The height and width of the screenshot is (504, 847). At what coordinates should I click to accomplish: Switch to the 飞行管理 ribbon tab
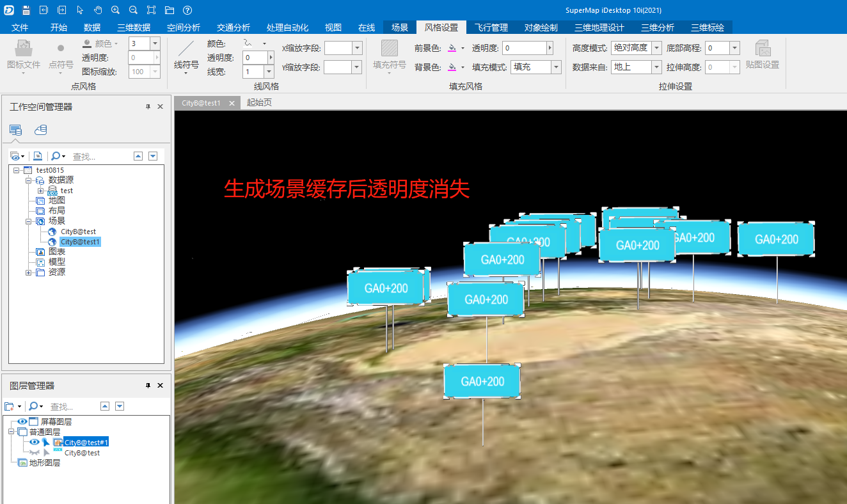(x=491, y=28)
